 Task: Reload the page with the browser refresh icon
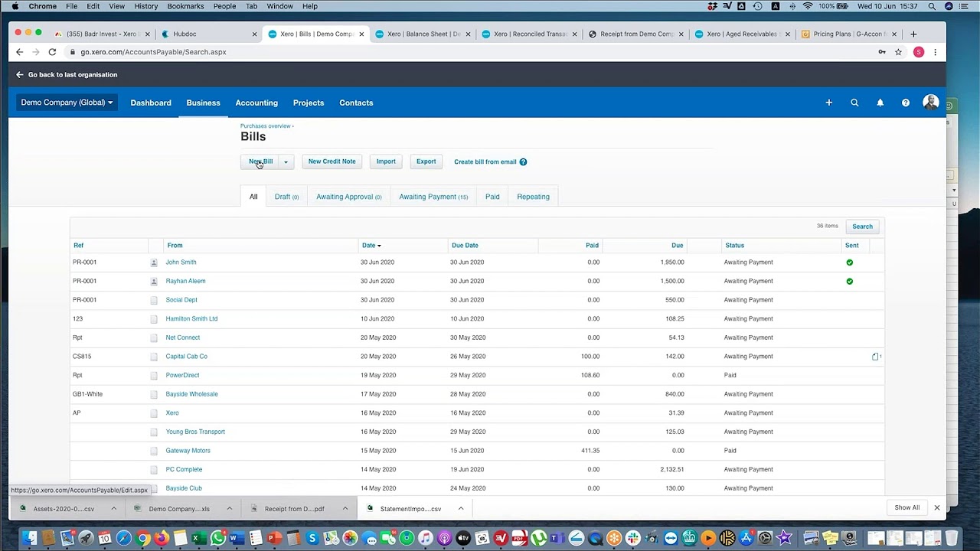[x=52, y=52]
